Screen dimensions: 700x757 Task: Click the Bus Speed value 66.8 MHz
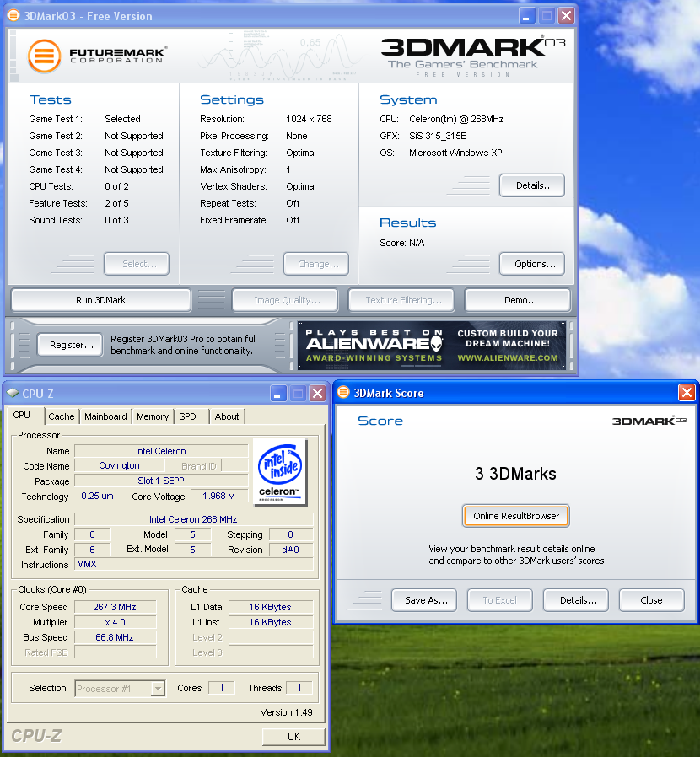click(115, 637)
